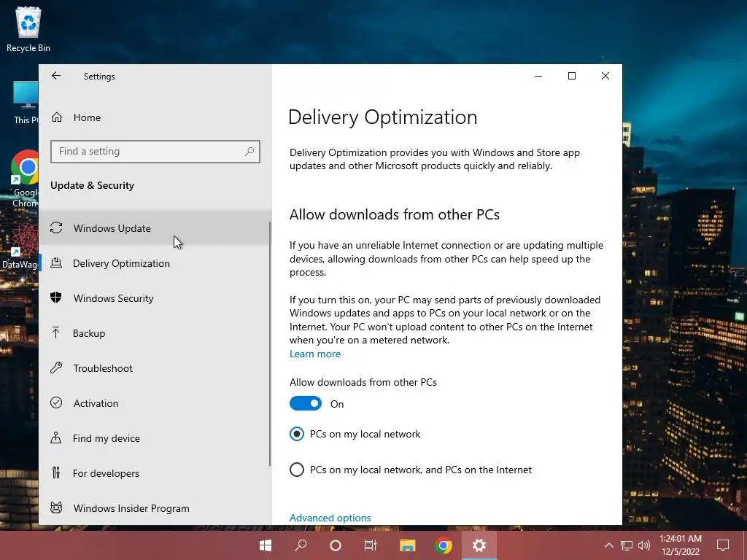Open taskbar search magnifier
Image resolution: width=747 pixels, height=560 pixels.
point(301,545)
